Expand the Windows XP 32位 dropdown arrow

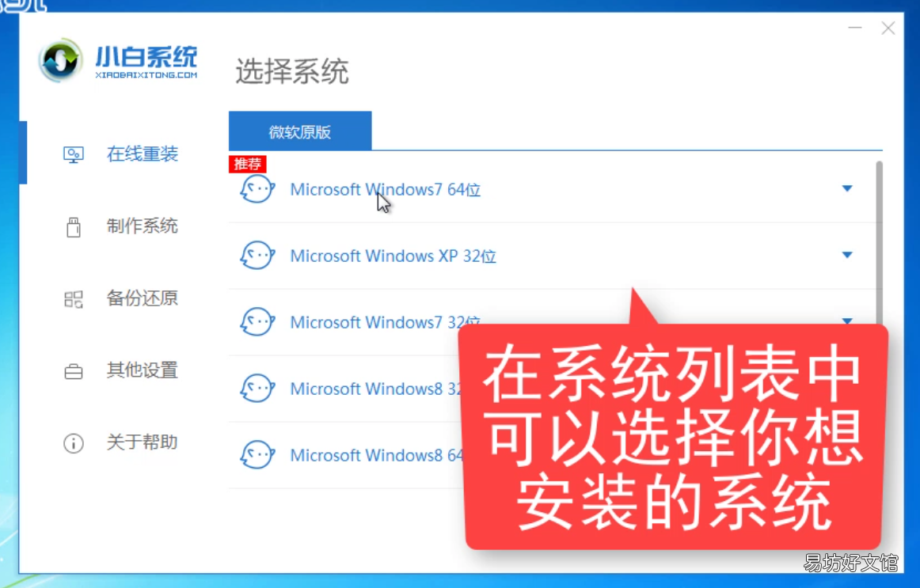[846, 255]
